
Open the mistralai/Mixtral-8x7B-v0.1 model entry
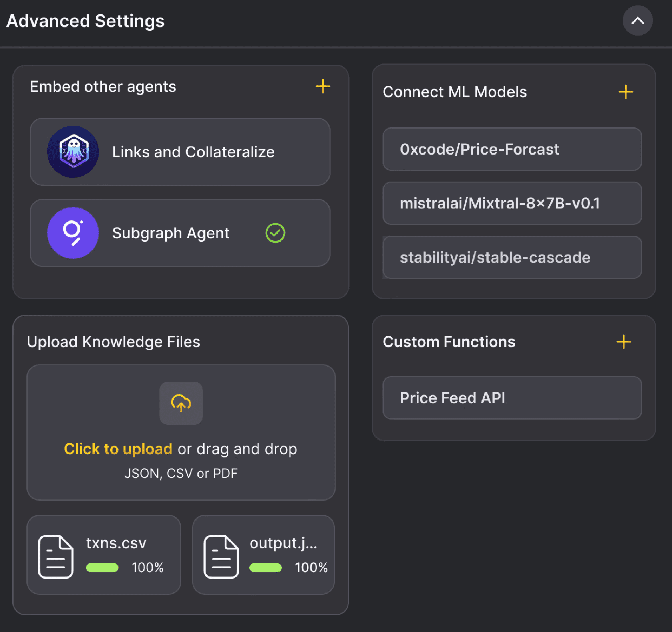(512, 203)
